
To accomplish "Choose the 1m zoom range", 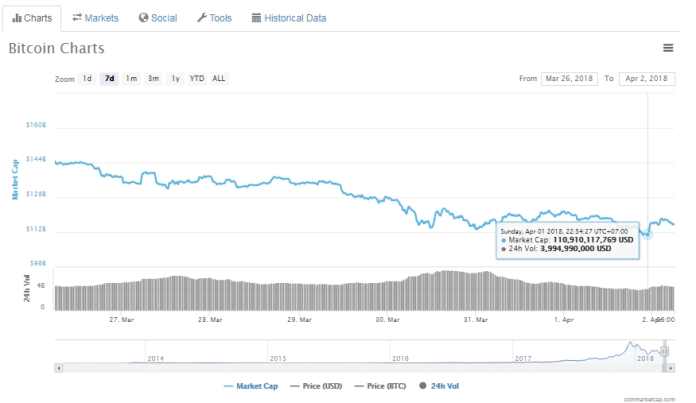I will 131,79.
